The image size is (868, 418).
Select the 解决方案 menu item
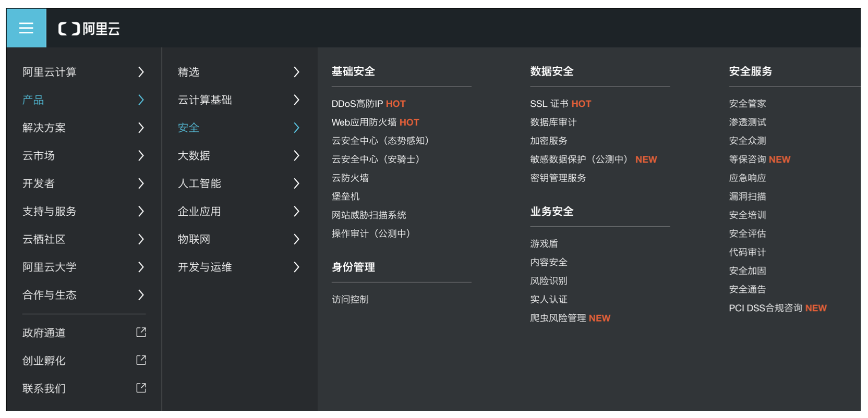(x=44, y=128)
